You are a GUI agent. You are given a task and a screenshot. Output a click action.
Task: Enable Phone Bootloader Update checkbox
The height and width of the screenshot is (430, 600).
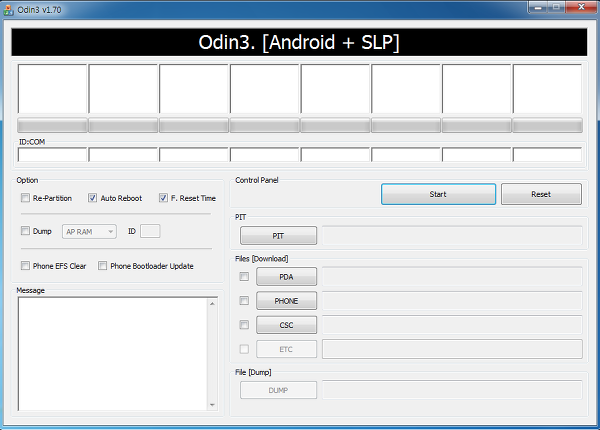pyautogui.click(x=103, y=265)
